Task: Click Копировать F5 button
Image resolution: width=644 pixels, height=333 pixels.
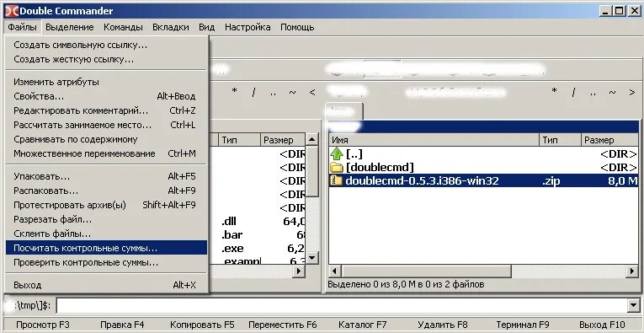Action: (202, 325)
